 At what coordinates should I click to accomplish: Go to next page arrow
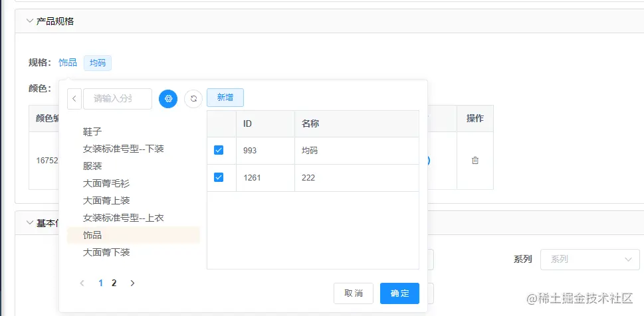132,283
